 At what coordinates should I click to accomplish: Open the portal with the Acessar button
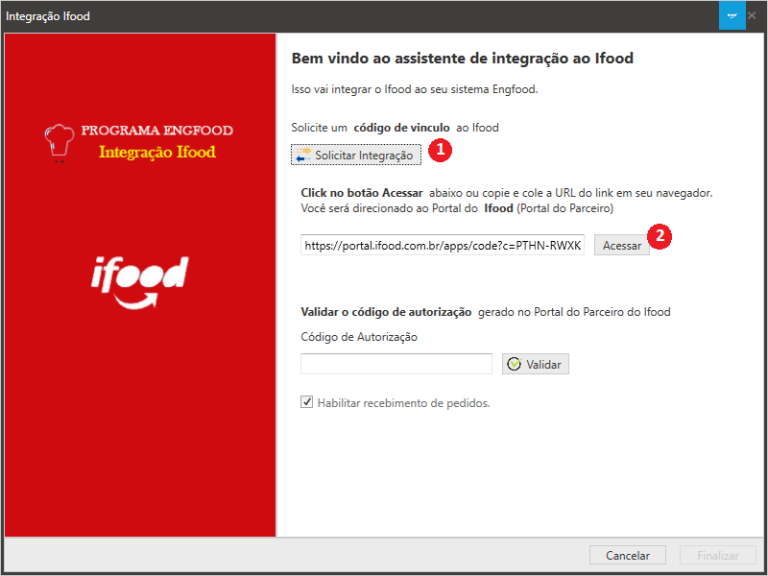[622, 245]
